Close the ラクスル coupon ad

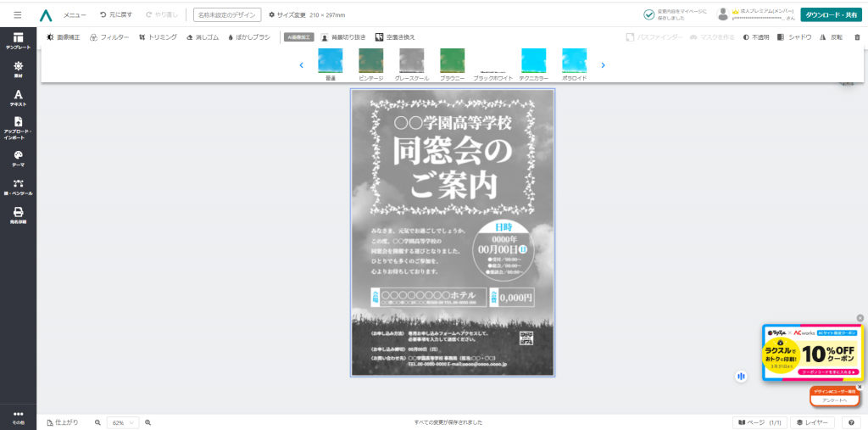point(860,318)
